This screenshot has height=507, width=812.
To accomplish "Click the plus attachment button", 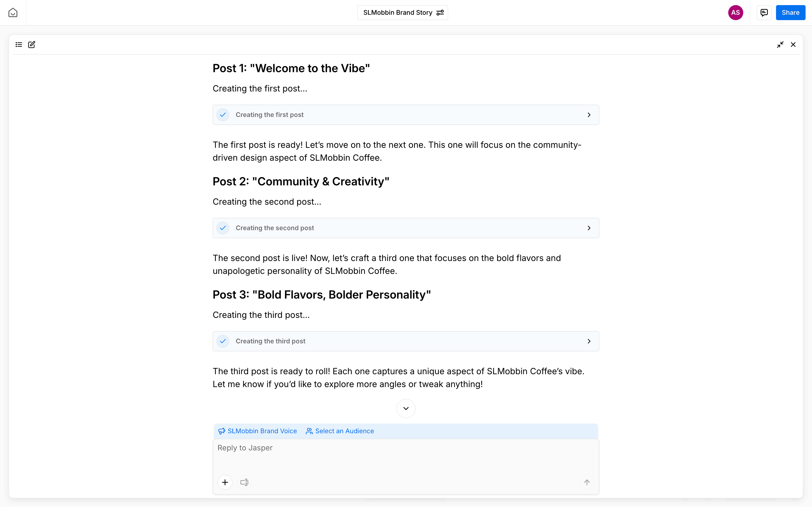I will [225, 482].
